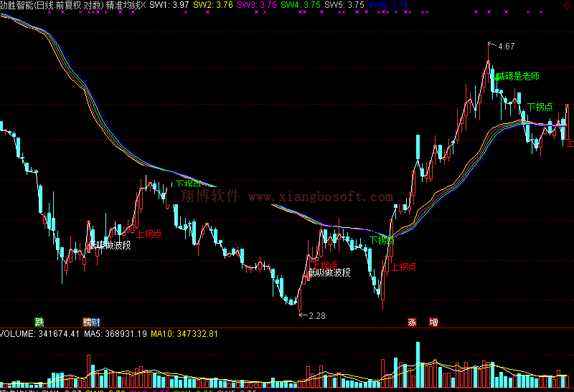The image size is (574, 392).
Task: Click the red 张 event marker
Action: [412, 322]
